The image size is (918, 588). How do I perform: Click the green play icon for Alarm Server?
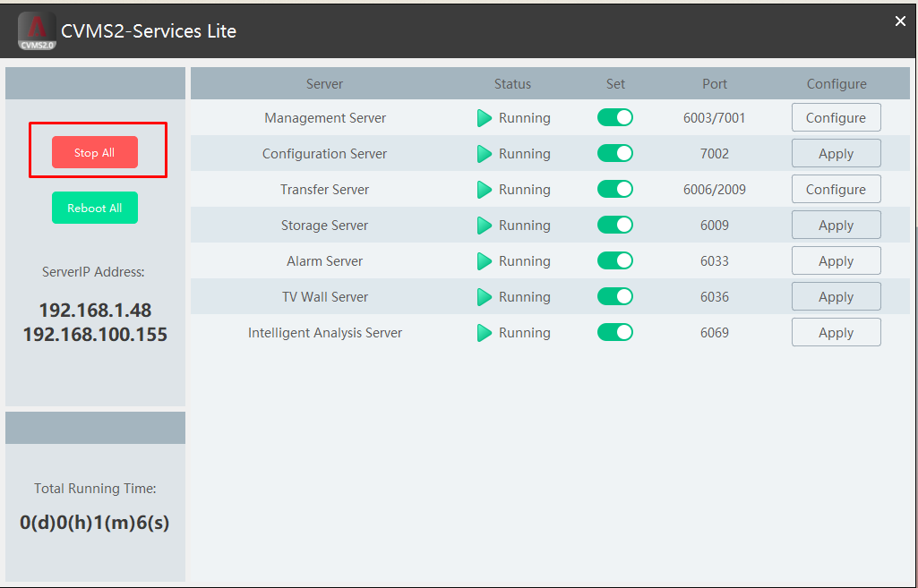(x=485, y=261)
